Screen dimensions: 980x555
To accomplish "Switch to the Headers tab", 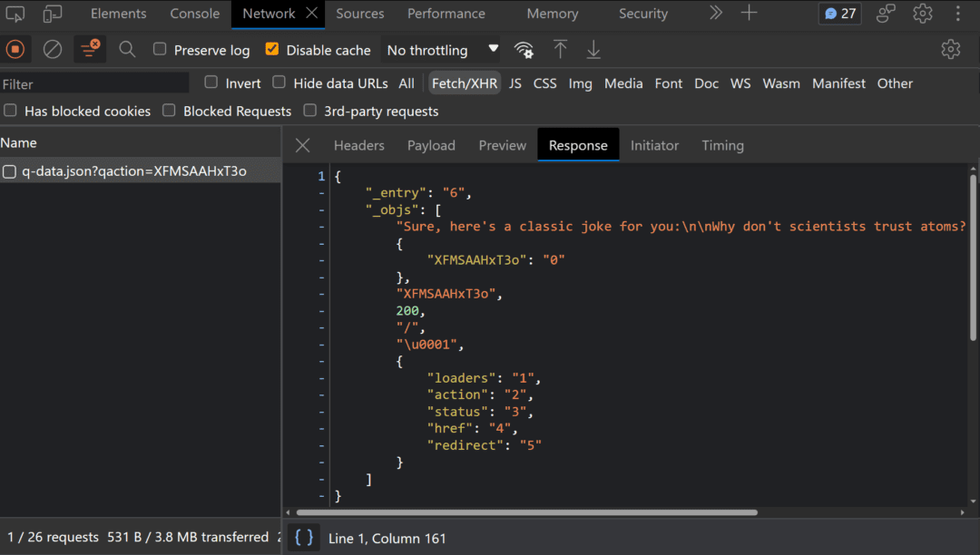I will [x=358, y=145].
